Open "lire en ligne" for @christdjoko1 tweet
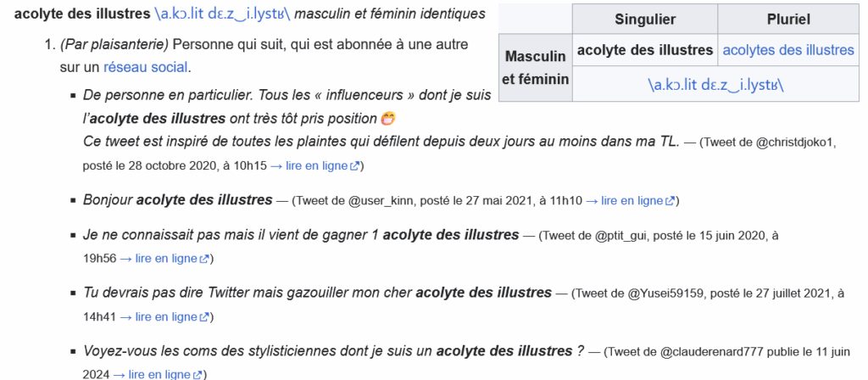Viewport: 868px width, 380px height. pos(309,165)
